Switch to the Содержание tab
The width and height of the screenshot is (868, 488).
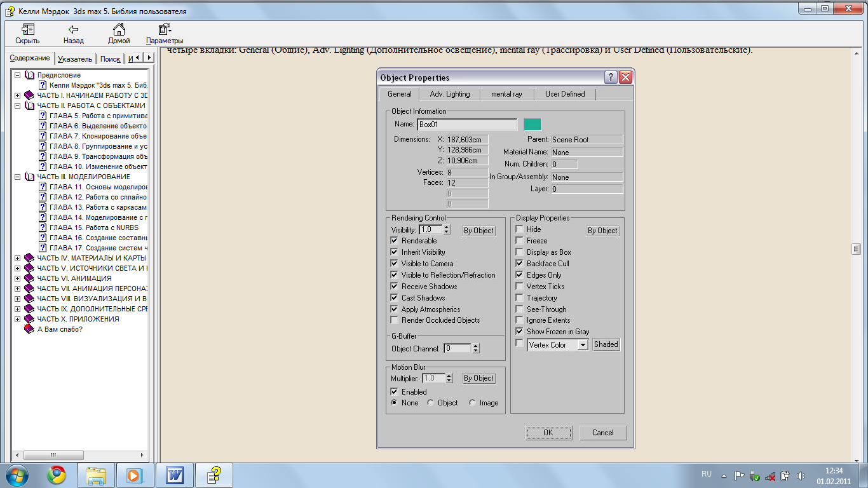(30, 58)
